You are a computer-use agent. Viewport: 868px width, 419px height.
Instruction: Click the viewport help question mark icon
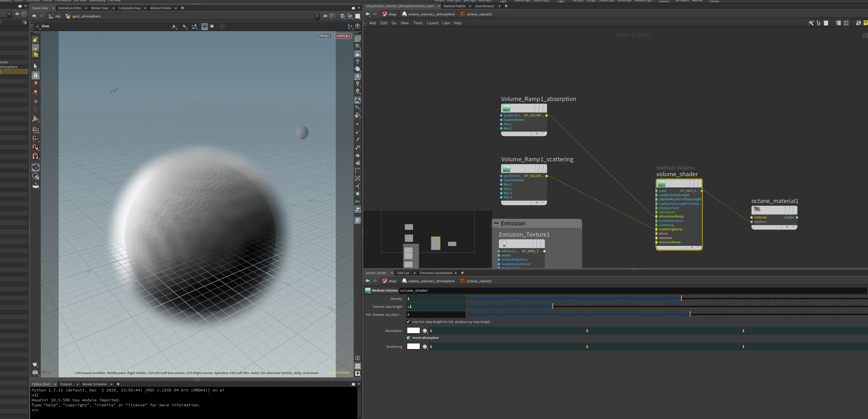pos(358,26)
